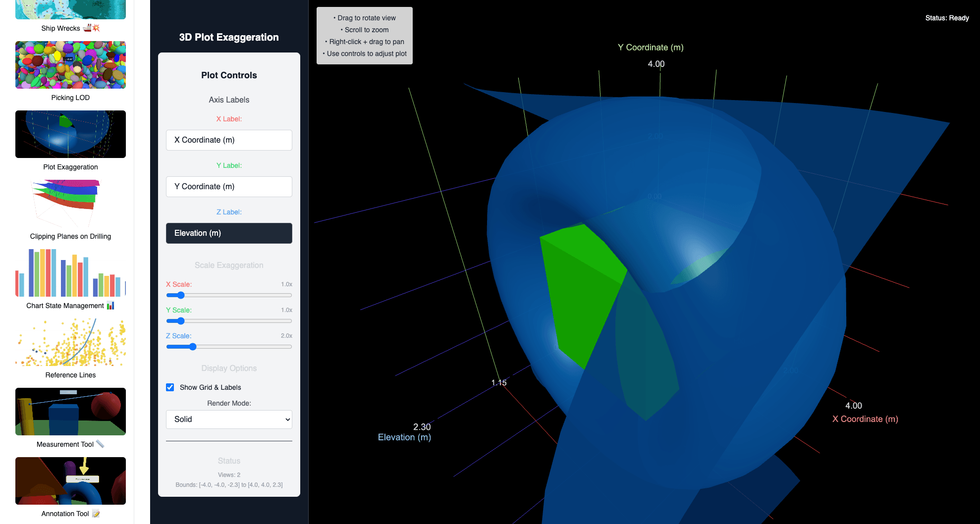Click the Y Scale slider handle
Image resolution: width=980 pixels, height=524 pixels.
[x=181, y=321]
